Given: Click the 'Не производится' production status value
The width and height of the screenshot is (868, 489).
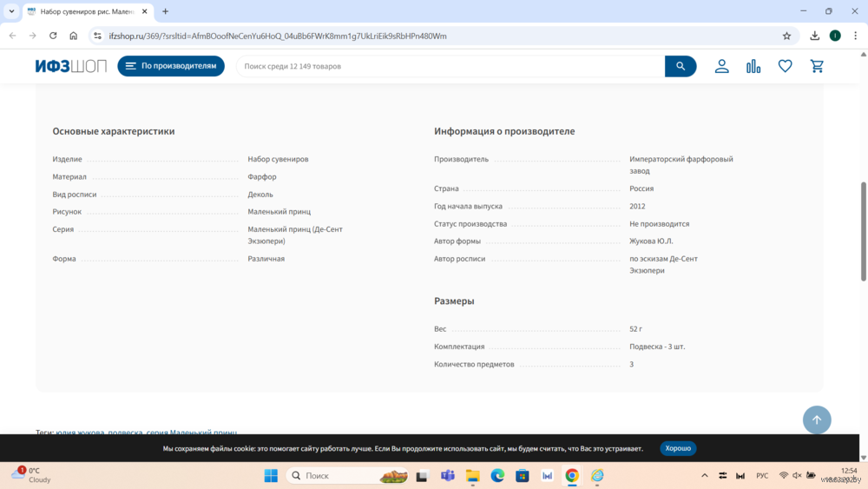Looking at the screenshot, I should pos(660,224).
